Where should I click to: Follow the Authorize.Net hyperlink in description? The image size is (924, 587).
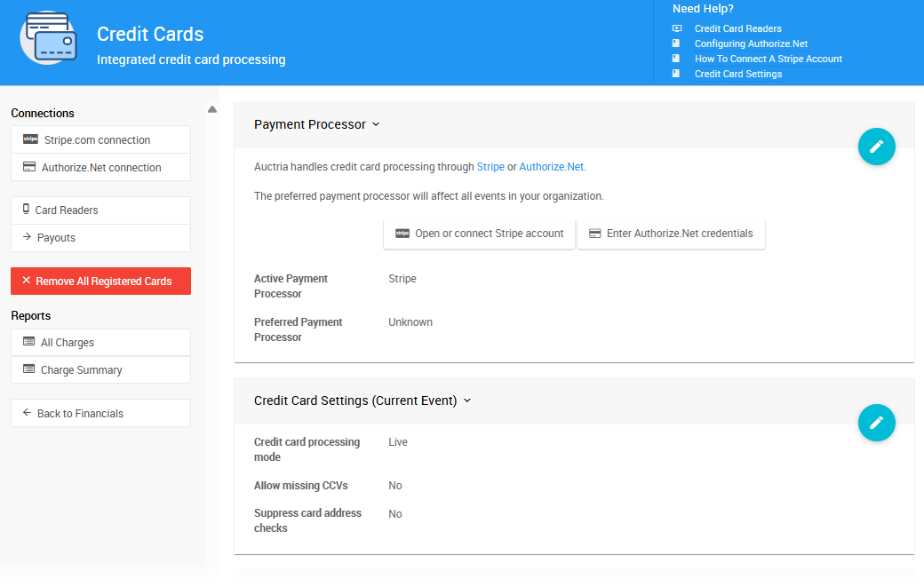click(x=551, y=167)
